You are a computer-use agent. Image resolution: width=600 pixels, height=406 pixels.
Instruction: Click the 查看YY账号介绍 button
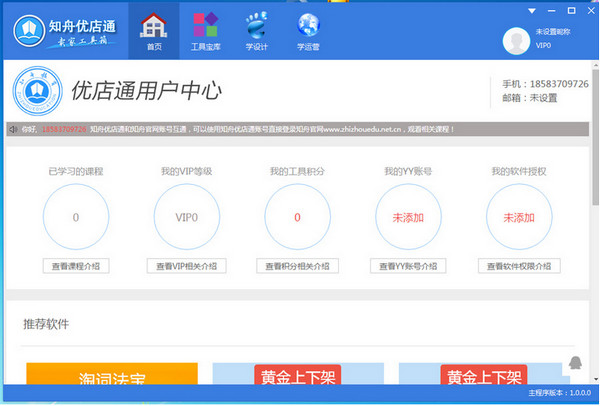(x=408, y=266)
